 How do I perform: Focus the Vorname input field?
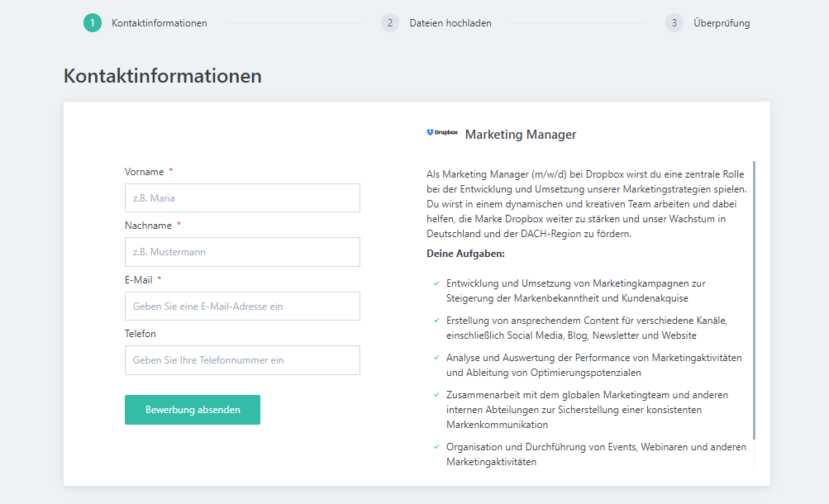[242, 198]
